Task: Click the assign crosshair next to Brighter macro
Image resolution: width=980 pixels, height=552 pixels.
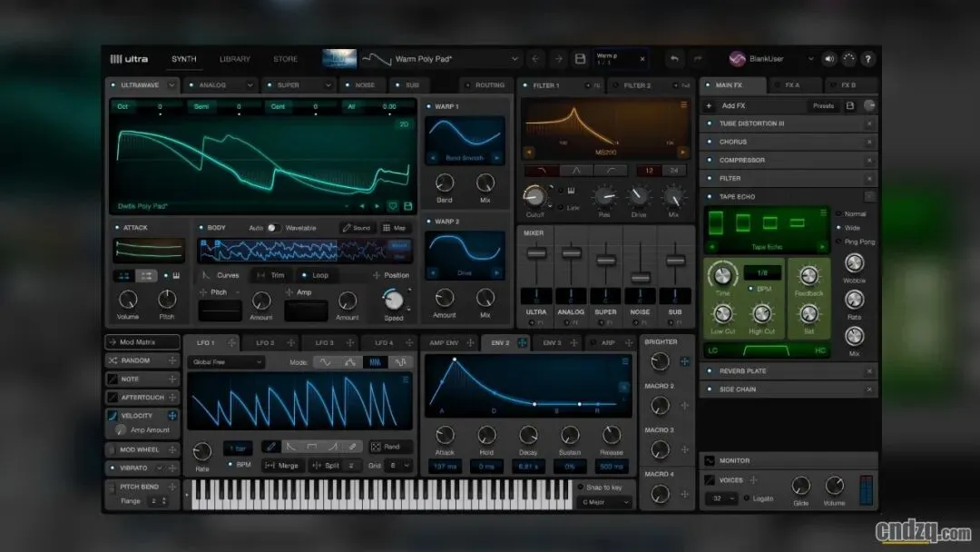Action: (685, 361)
